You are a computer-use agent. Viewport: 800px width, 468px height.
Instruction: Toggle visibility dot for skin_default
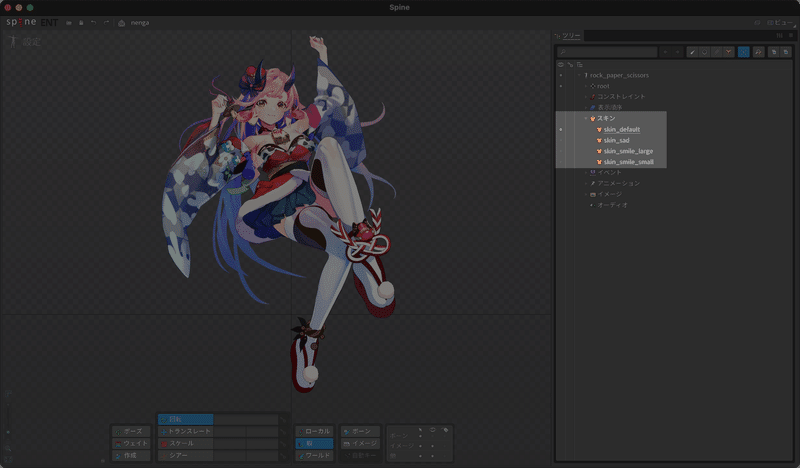[561, 130]
